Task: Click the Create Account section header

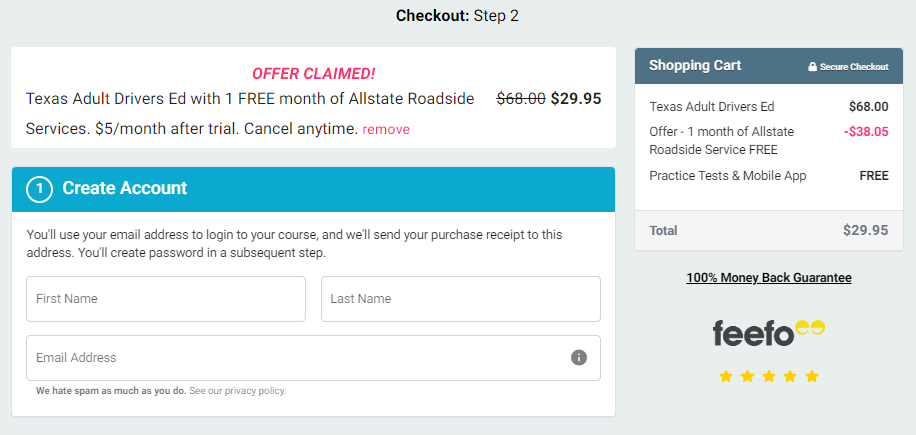Action: (x=313, y=189)
